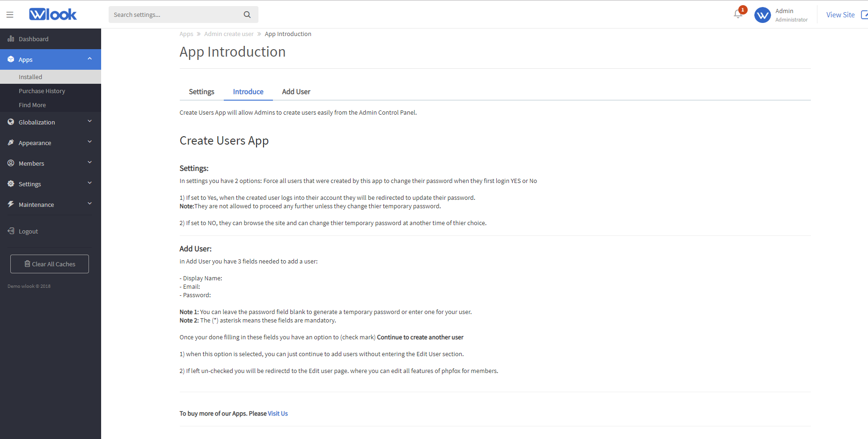The width and height of the screenshot is (868, 439).
Task: Click the Globalization globe icon
Action: (11, 122)
